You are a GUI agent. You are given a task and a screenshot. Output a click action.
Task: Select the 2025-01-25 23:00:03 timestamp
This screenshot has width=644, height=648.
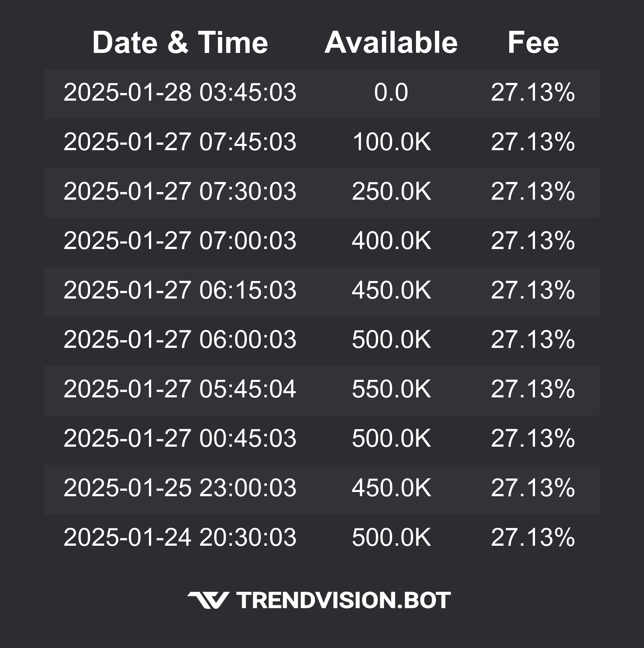(180, 487)
